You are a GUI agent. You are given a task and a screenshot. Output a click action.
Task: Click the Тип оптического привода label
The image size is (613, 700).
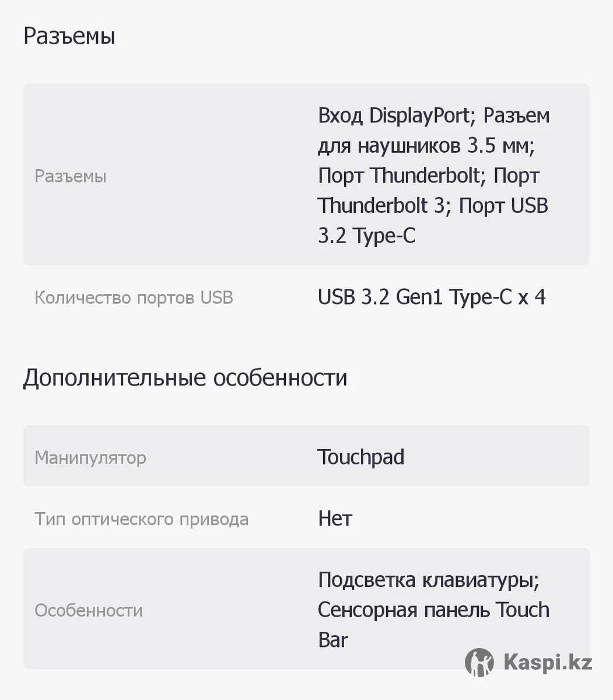(142, 519)
